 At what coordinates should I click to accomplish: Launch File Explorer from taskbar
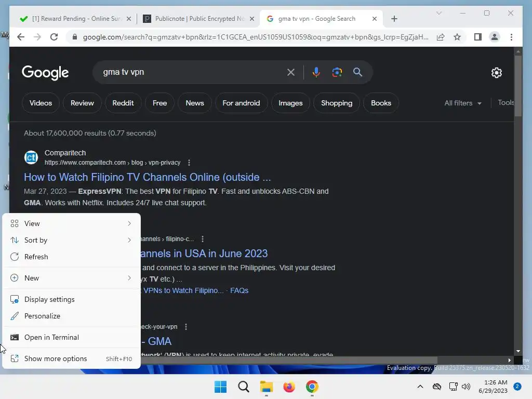pos(267,387)
